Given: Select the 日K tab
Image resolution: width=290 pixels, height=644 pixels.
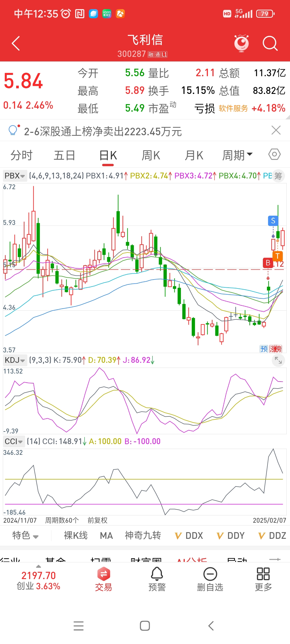Looking at the screenshot, I should pyautogui.click(x=108, y=156).
